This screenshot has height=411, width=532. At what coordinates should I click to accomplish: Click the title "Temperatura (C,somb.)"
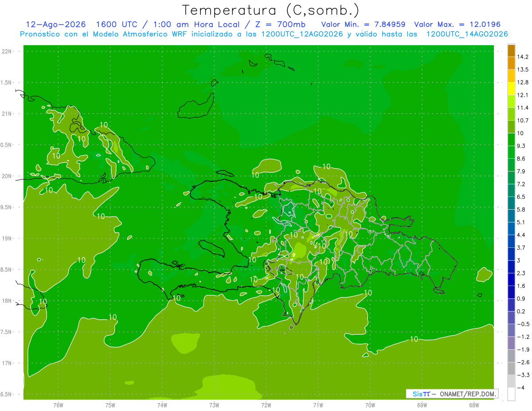(270, 11)
